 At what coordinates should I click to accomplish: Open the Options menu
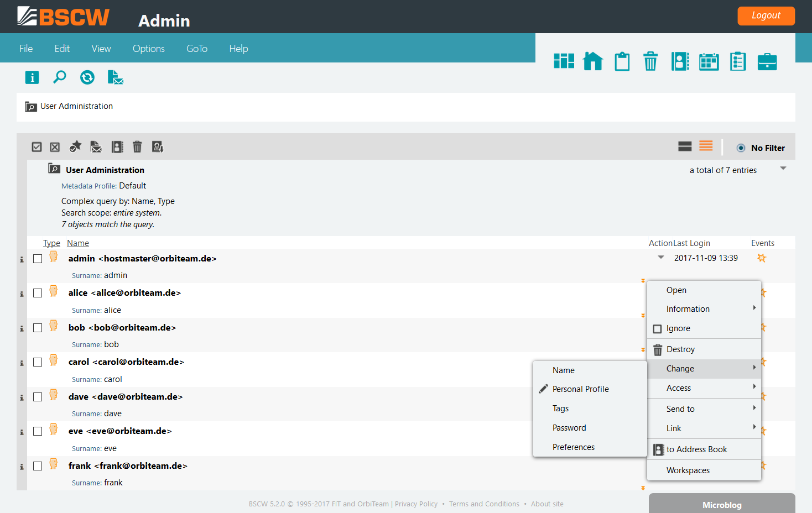pyautogui.click(x=149, y=49)
